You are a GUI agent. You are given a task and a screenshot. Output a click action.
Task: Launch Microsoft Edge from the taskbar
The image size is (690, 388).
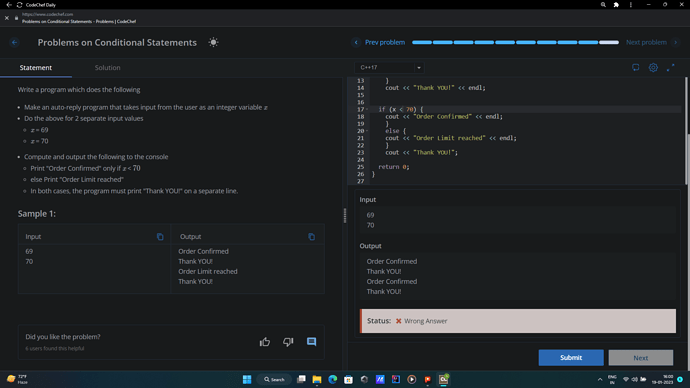pos(333,379)
